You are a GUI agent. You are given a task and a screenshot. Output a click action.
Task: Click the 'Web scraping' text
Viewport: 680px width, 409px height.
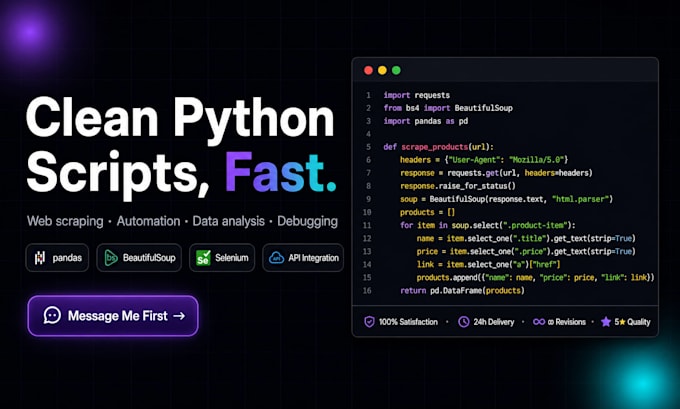(65, 221)
